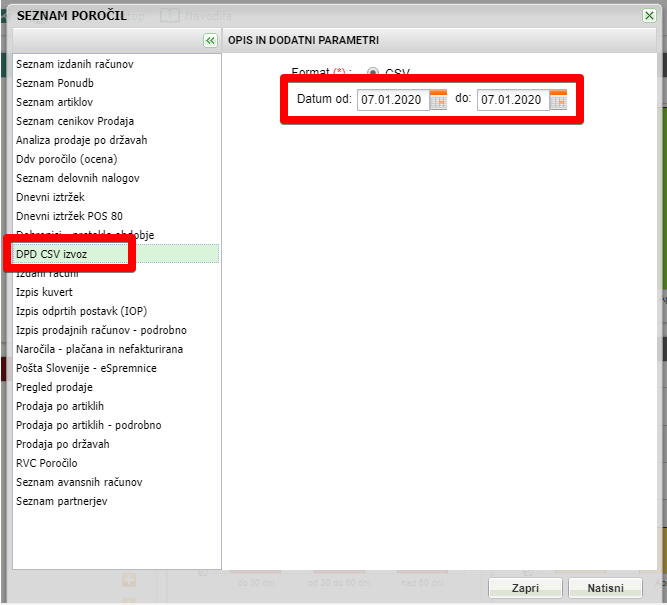Screen dimensions: 667x605
Task: Select Seznam cenikov Prodaja report
Action: click(116, 121)
